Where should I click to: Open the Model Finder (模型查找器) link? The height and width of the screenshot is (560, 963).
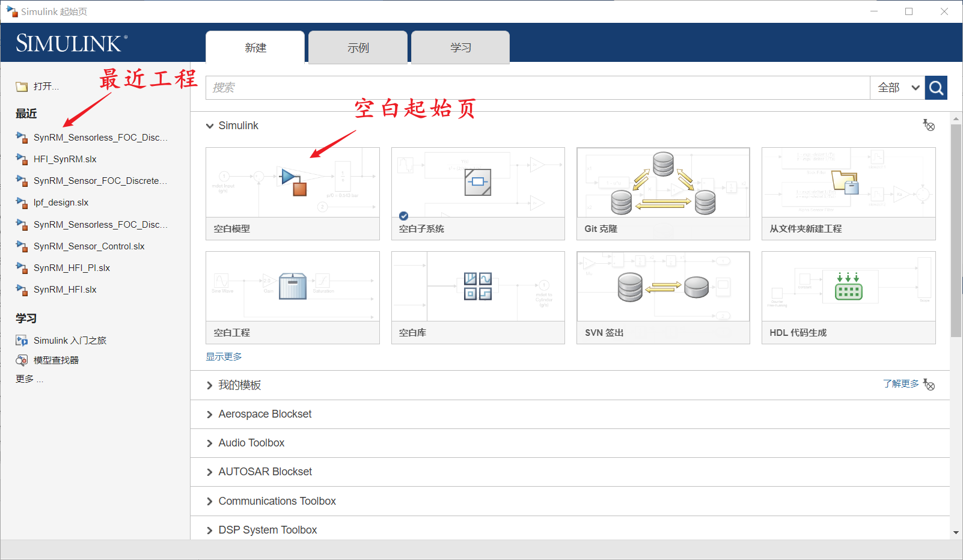[x=56, y=360]
